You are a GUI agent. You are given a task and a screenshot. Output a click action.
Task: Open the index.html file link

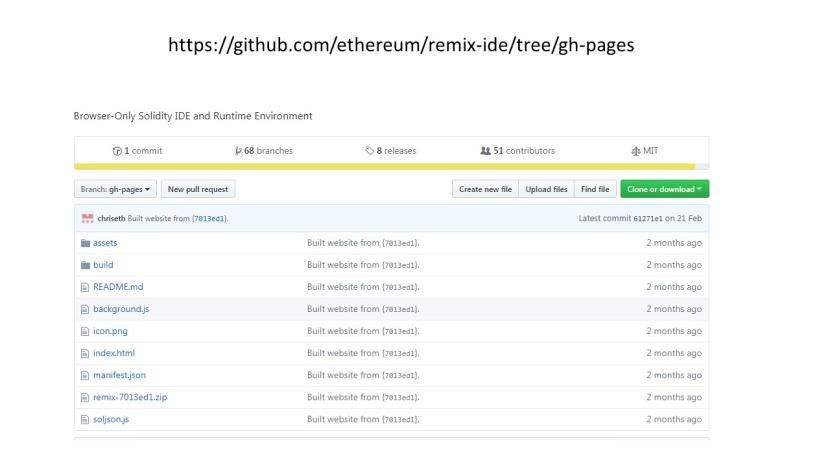(113, 353)
